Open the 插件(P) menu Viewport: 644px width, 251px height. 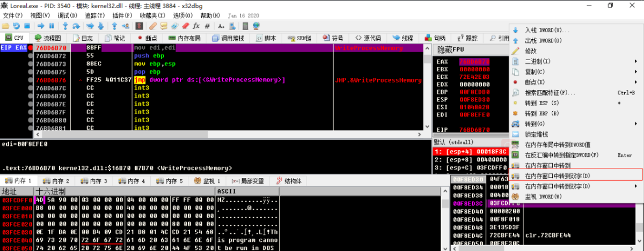tap(122, 16)
